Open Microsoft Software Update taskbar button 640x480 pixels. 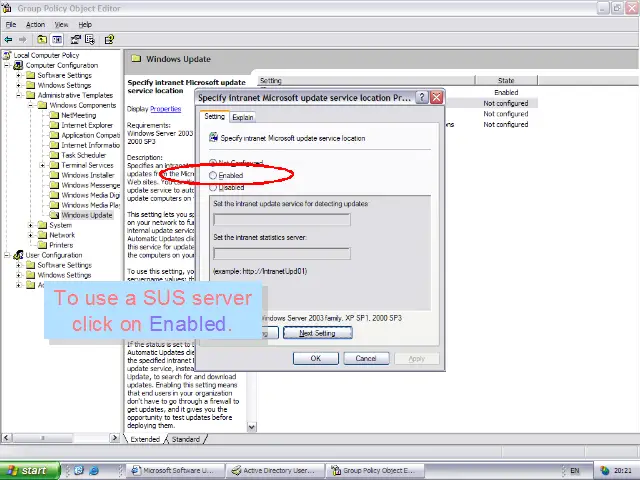tap(177, 471)
